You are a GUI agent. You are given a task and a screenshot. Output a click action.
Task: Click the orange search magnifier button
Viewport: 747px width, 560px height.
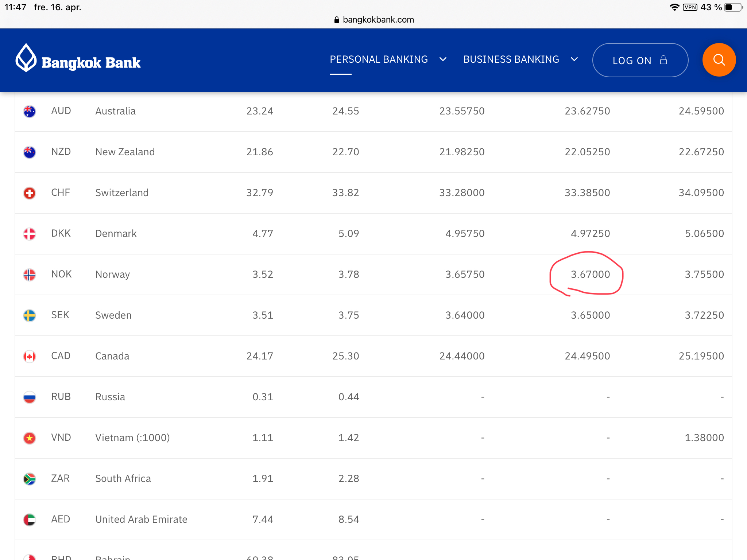(x=719, y=60)
